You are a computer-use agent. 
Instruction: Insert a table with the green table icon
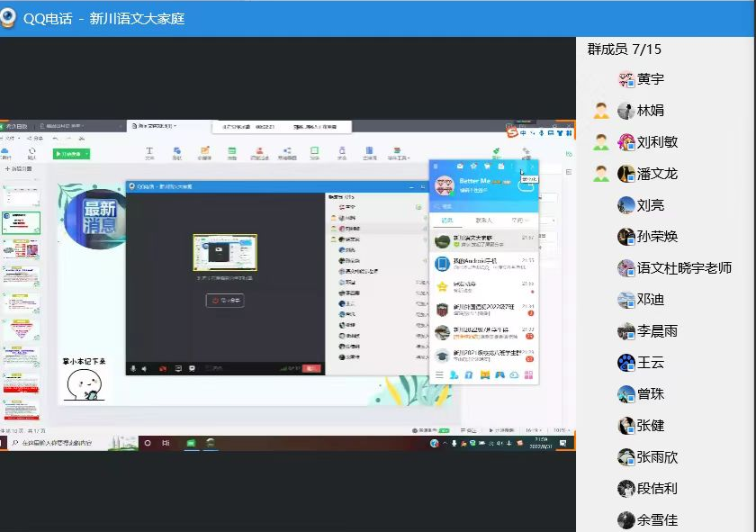point(232,153)
